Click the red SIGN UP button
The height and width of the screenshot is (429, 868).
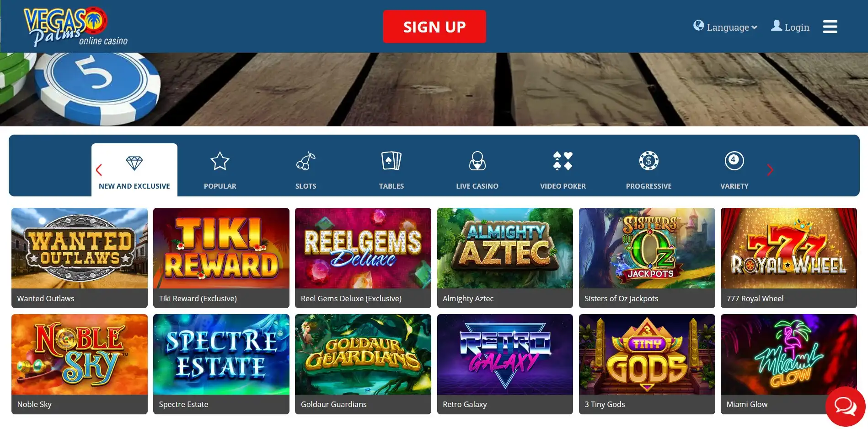coord(434,27)
